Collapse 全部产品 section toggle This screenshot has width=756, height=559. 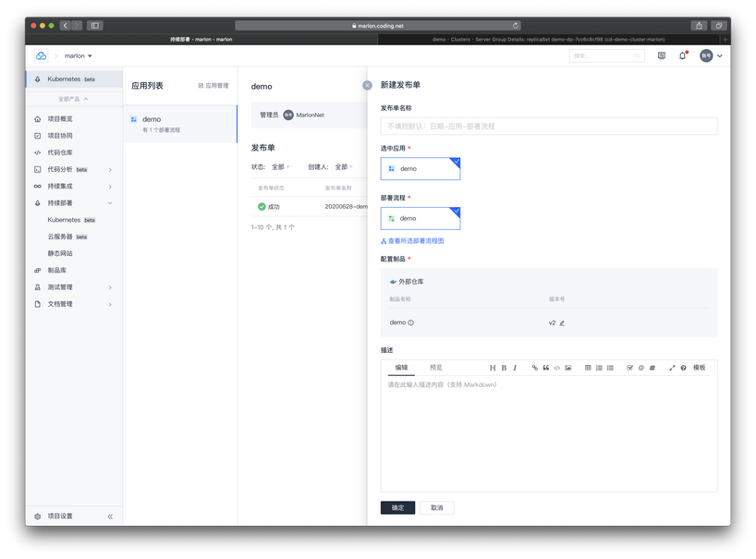click(73, 99)
